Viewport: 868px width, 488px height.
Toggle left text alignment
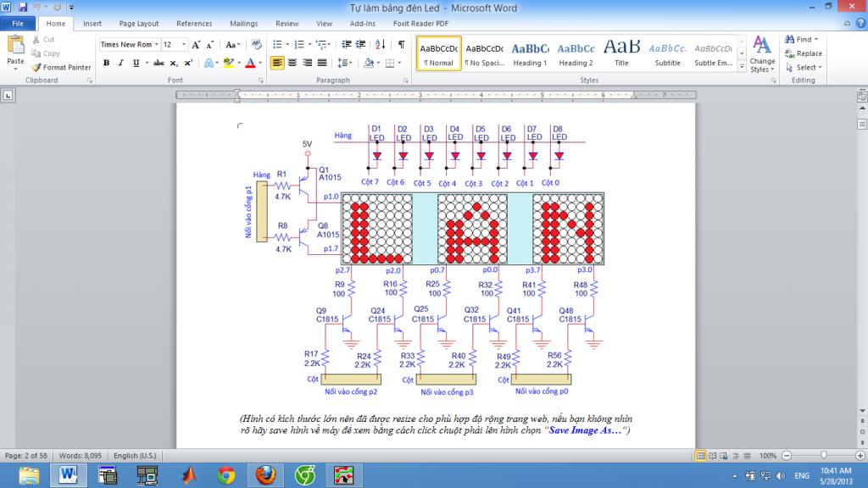277,63
